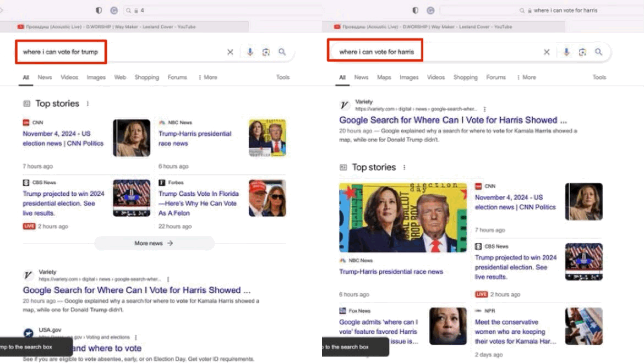
Task: Switch to News tab in left search results
Action: click(45, 77)
